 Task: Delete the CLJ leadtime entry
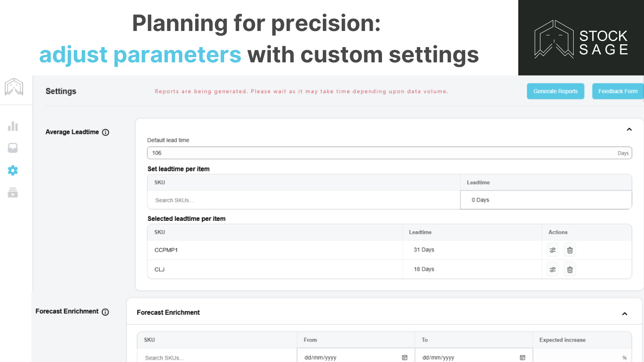click(570, 269)
